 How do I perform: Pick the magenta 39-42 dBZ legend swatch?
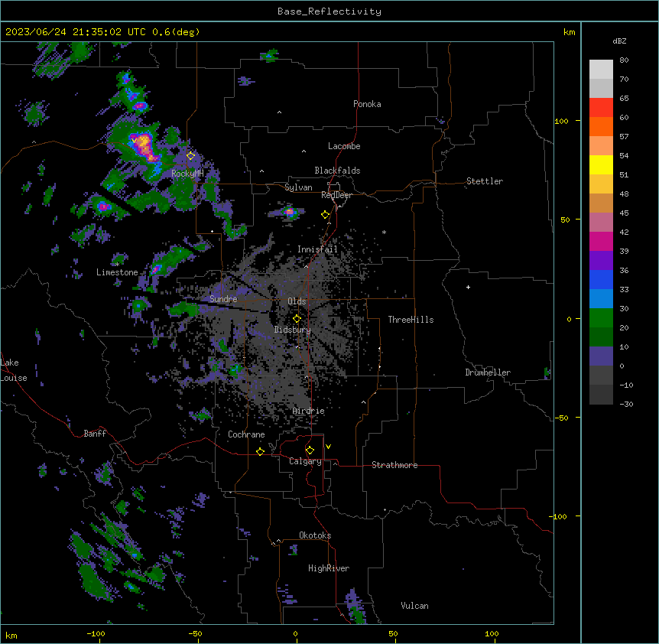click(x=601, y=241)
